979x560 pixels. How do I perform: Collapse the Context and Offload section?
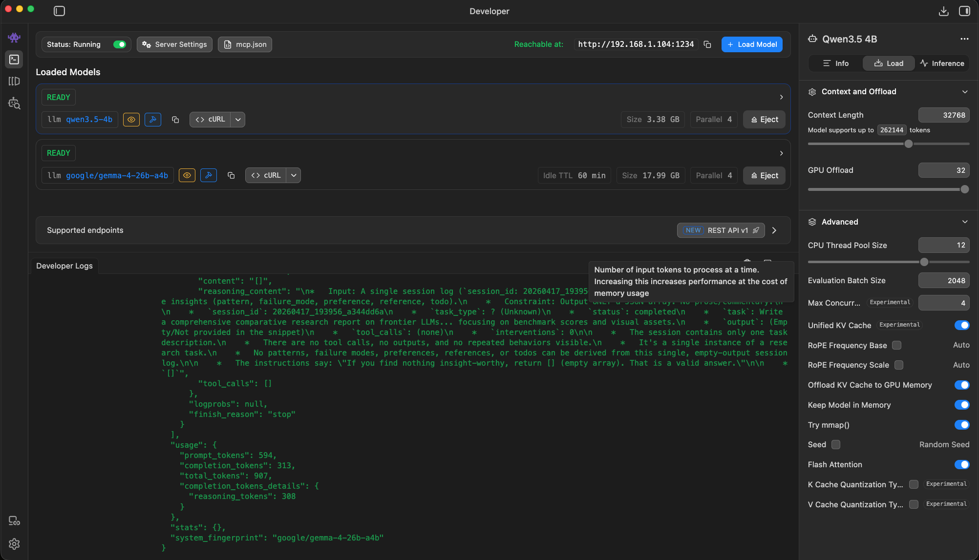(x=964, y=92)
